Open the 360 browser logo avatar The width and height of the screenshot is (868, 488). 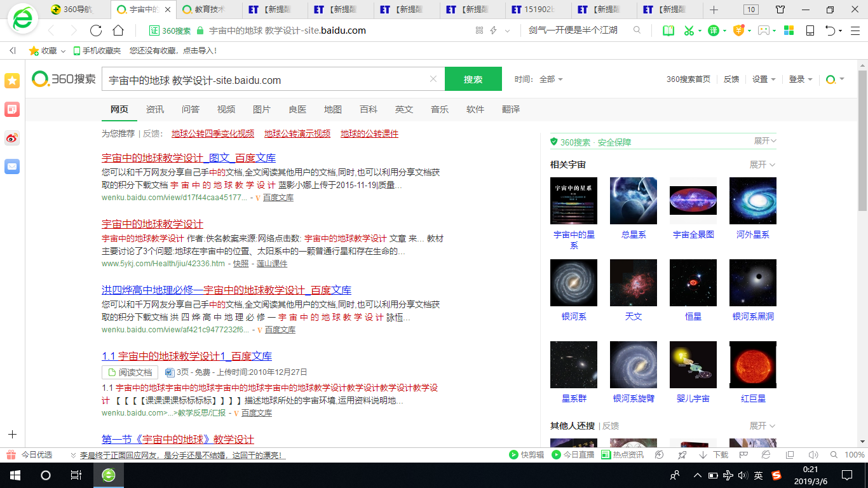24,19
